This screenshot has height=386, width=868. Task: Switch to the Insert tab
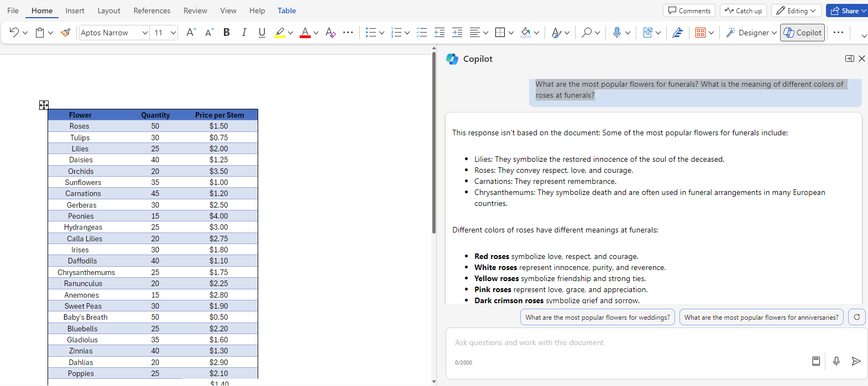75,10
